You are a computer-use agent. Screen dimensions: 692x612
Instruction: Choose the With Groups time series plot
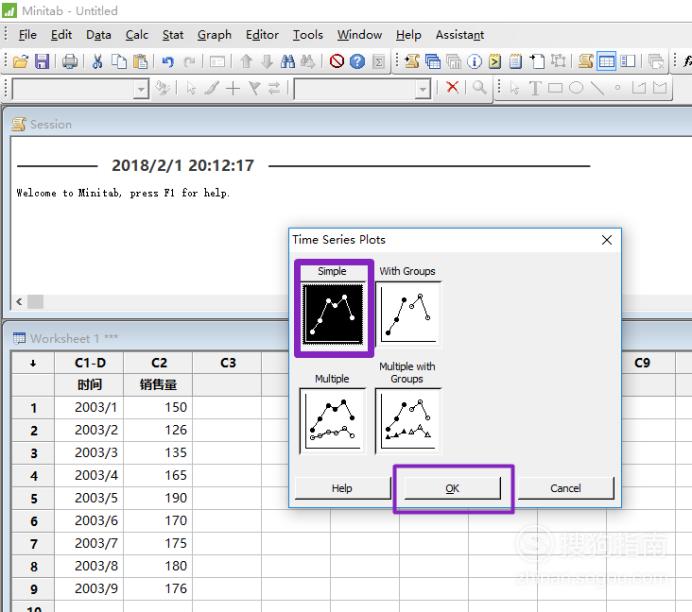click(x=409, y=314)
